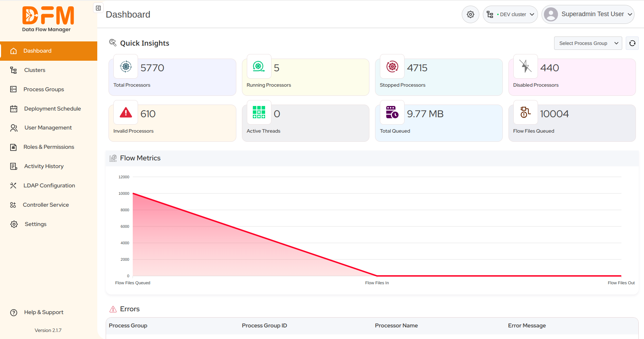The height and width of the screenshot is (339, 644).
Task: Click the Stopped Processors card
Action: coord(439,77)
